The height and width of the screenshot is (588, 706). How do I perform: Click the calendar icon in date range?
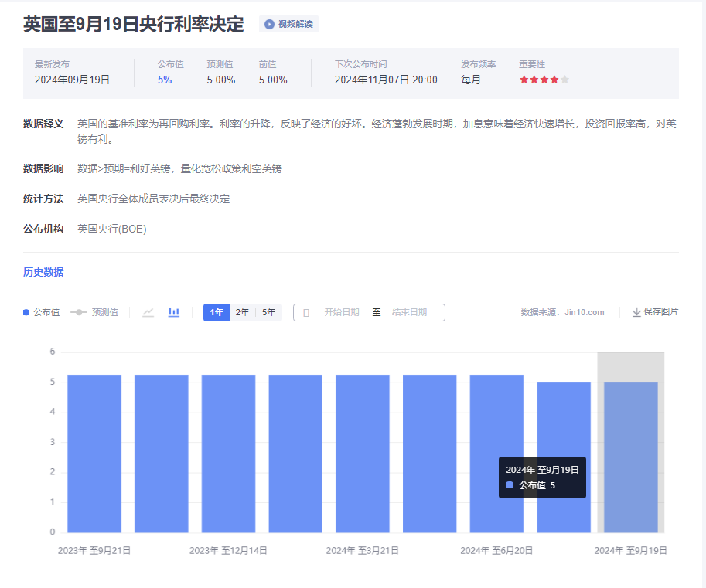(x=306, y=312)
